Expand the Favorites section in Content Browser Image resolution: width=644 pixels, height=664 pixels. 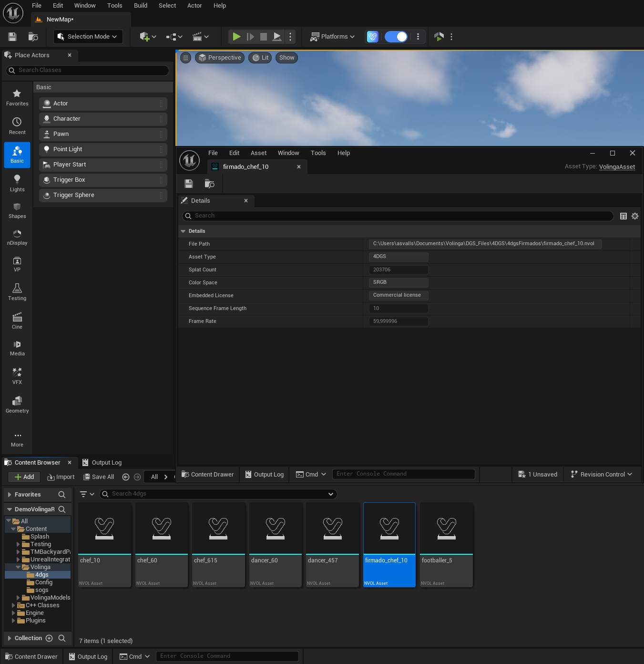coord(10,495)
